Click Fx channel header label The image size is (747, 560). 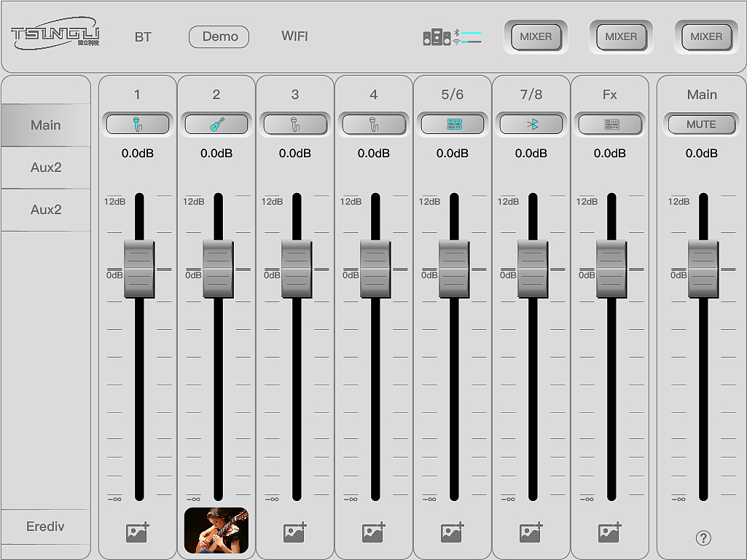610,94
